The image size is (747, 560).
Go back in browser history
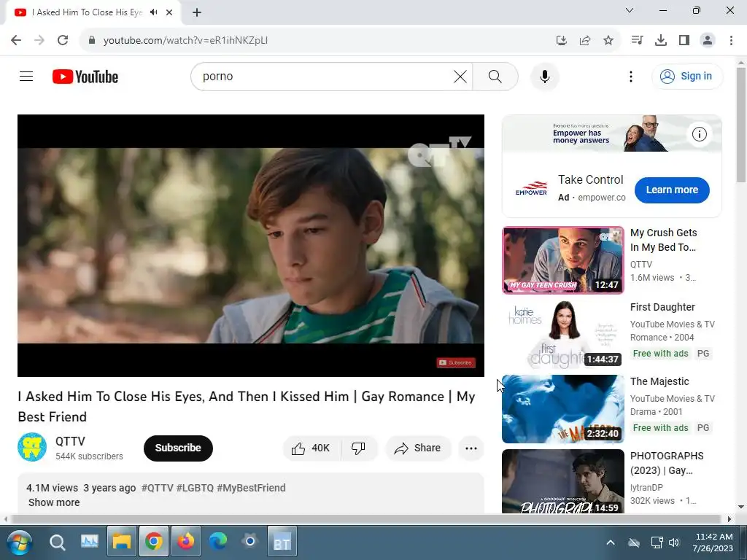pyautogui.click(x=16, y=40)
